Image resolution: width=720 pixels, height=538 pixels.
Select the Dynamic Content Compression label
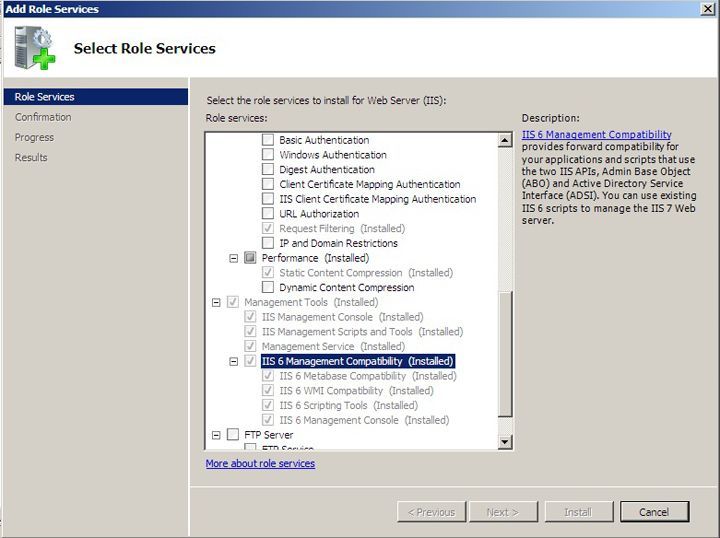347,287
